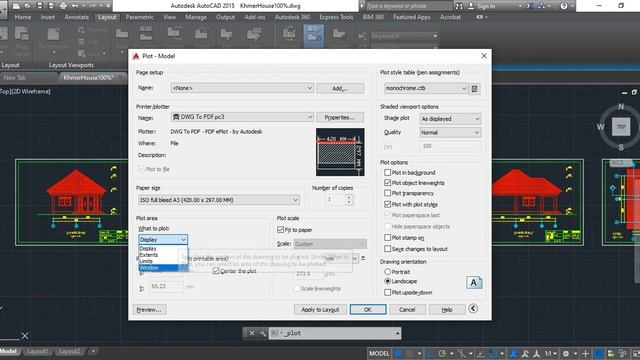Click the plus annotation monitor icon in status bar
This screenshot has height=360, width=640.
586,353
